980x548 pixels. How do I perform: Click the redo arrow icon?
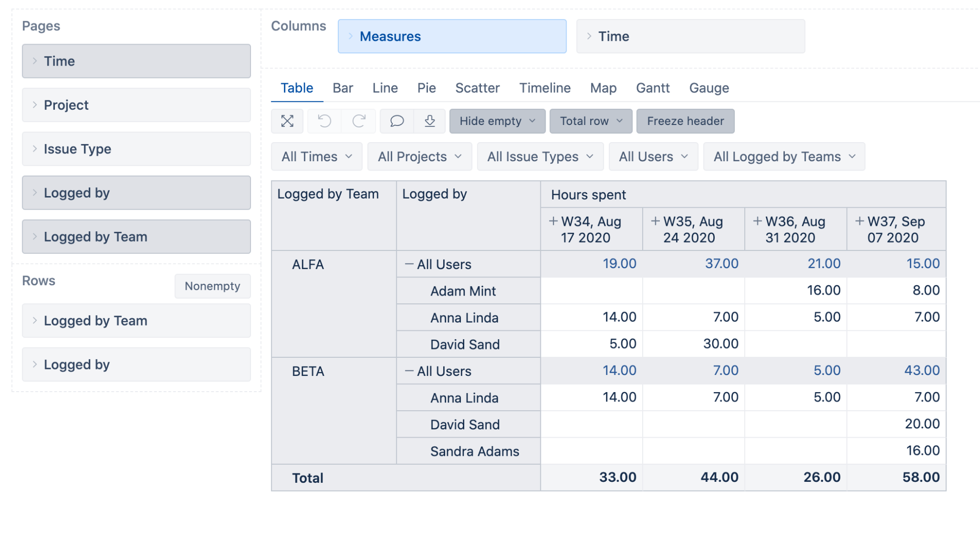[x=359, y=121]
